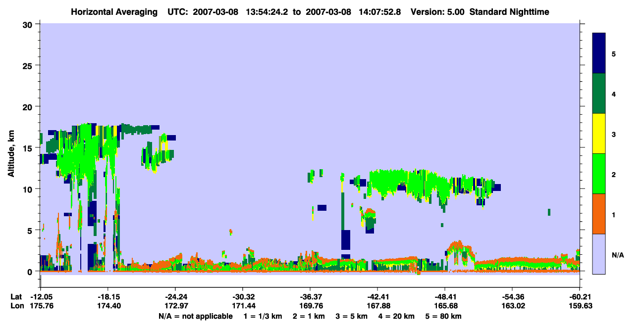Click the colorbar label '1'

tap(614, 214)
